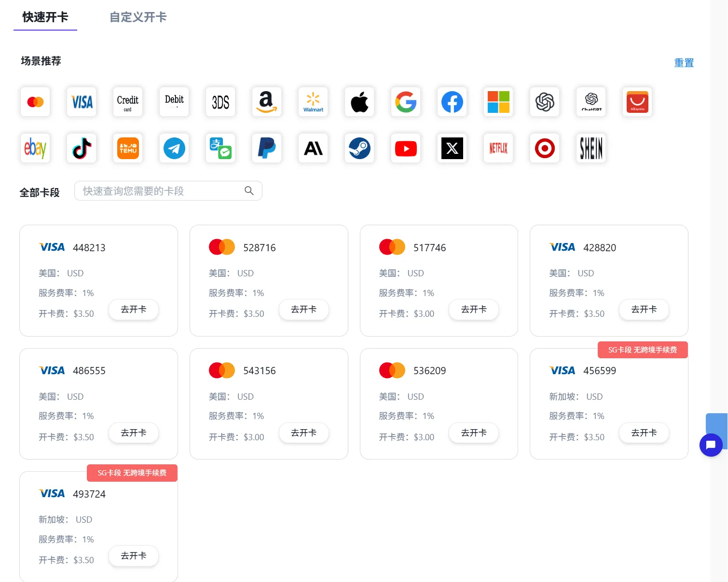Click the magnifier search icon

point(249,190)
